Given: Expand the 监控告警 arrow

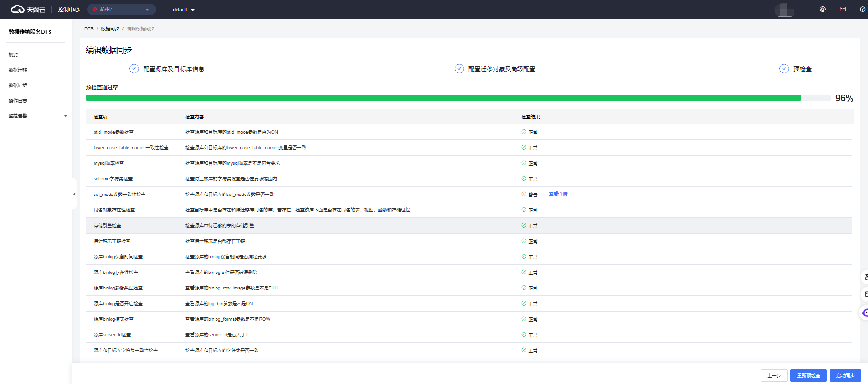Looking at the screenshot, I should pos(66,116).
